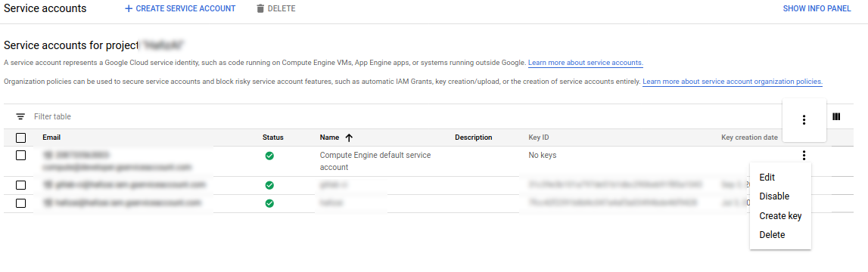Image resolution: width=868 pixels, height=272 pixels.
Task: Click the filter list icon
Action: (x=20, y=116)
